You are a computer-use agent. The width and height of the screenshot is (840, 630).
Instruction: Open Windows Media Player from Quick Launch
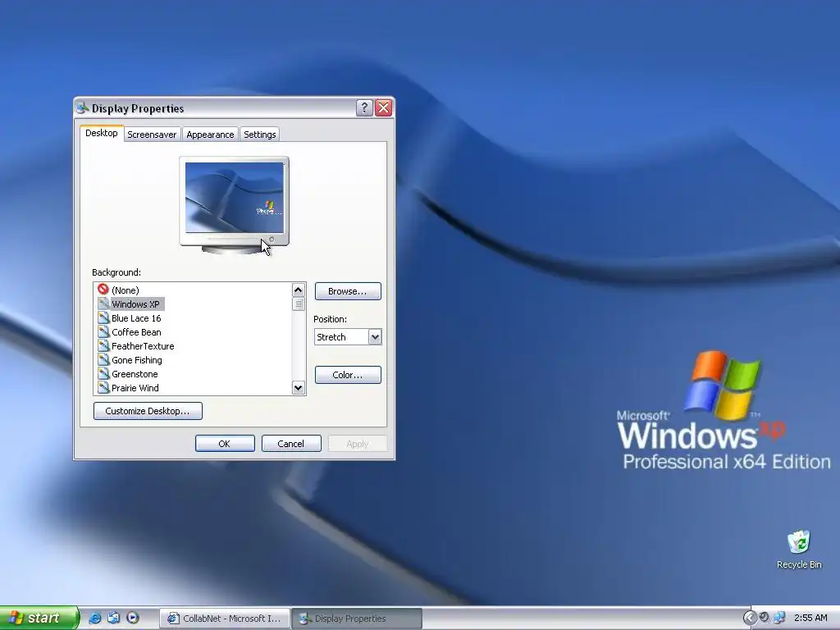coord(132,619)
